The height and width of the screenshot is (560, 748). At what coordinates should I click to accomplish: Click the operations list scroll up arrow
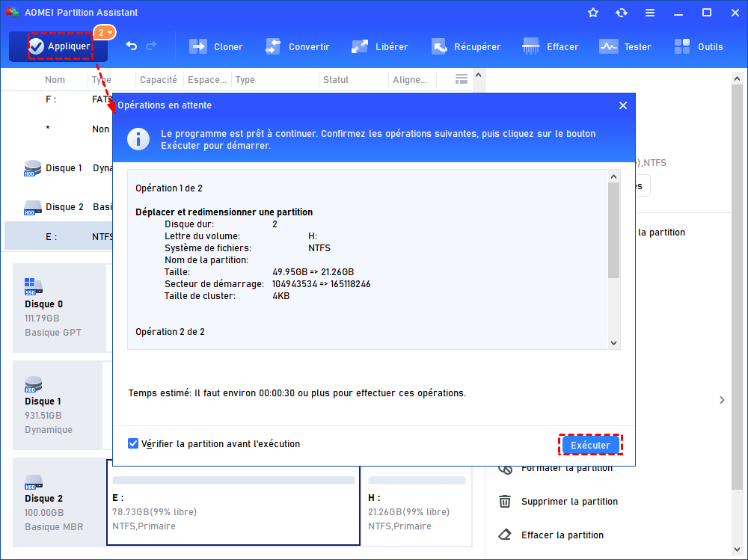coord(614,176)
